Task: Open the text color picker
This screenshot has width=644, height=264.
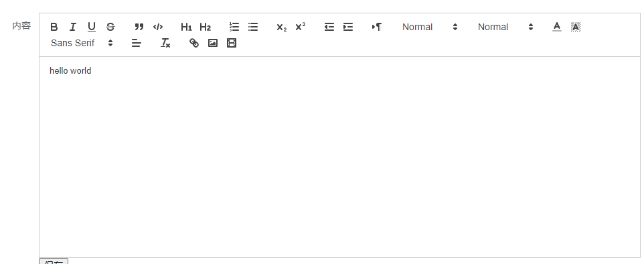Action: (x=556, y=27)
